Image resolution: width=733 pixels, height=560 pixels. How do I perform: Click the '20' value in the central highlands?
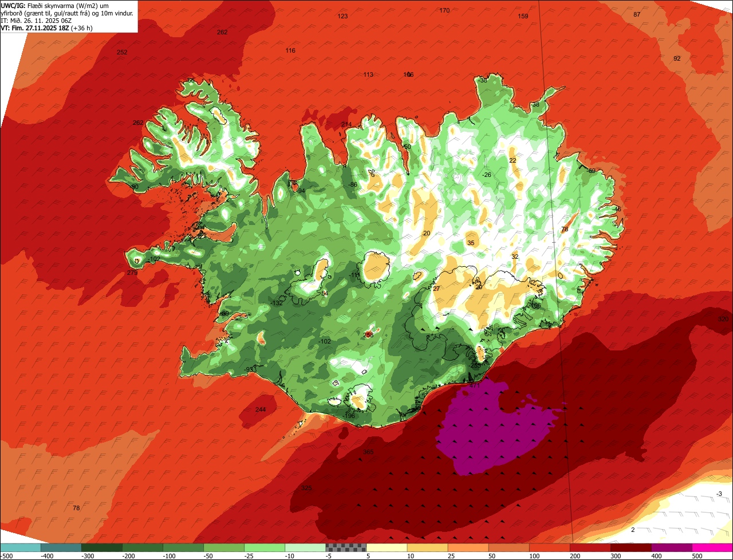[426, 233]
